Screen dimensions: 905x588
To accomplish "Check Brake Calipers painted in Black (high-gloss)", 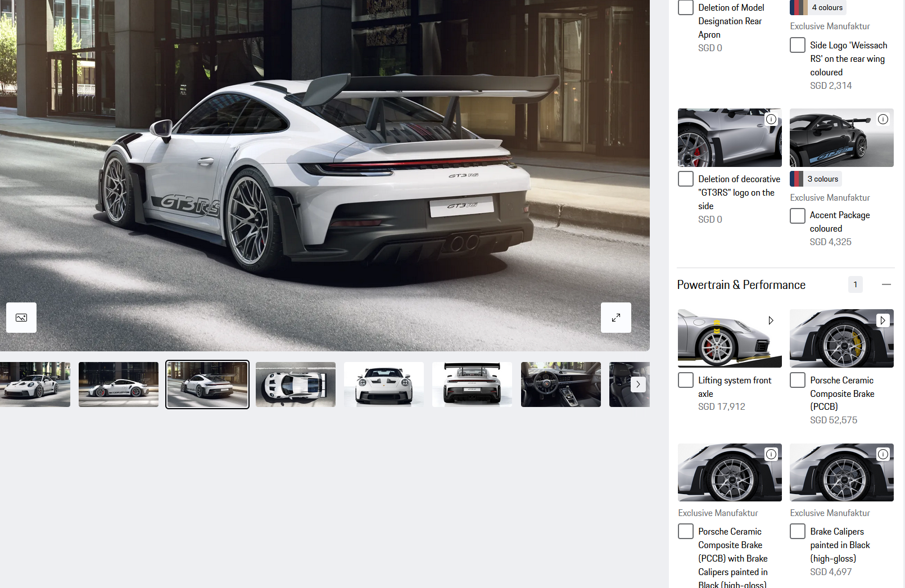I will point(798,531).
